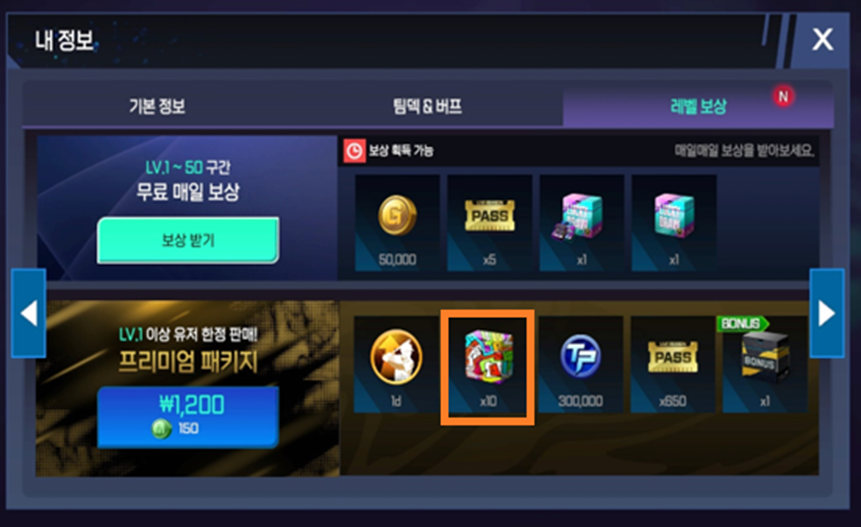Open the 레벨 보상 tab
Viewport: 861px width, 527px height.
[x=698, y=106]
